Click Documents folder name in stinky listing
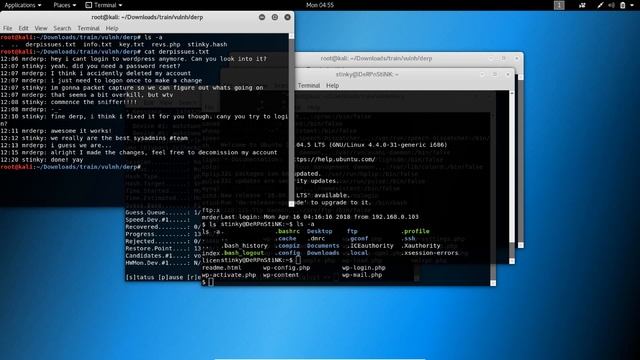The height and width of the screenshot is (360, 640). coord(323,246)
